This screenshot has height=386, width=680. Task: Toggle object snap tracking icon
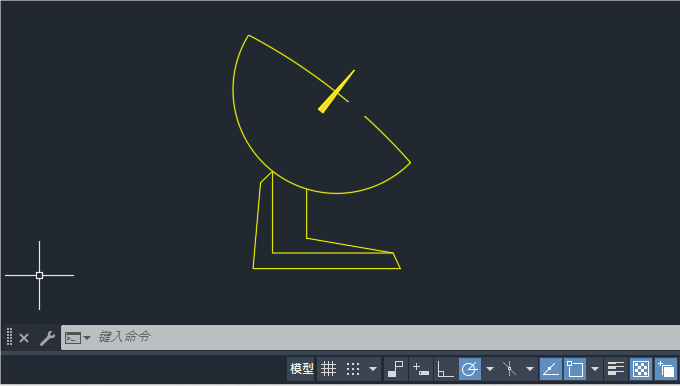pos(551,369)
